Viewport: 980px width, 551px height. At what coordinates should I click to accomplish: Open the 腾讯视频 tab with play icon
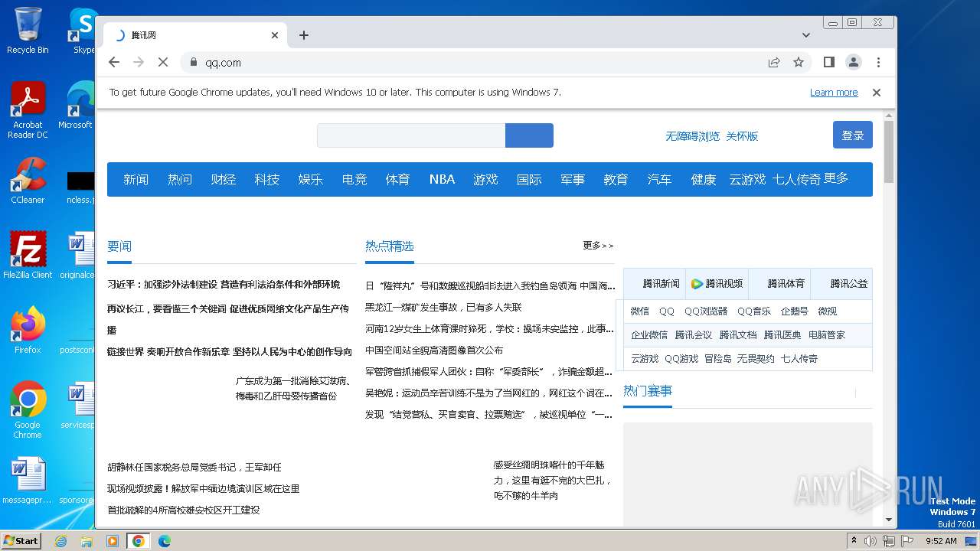click(x=717, y=283)
